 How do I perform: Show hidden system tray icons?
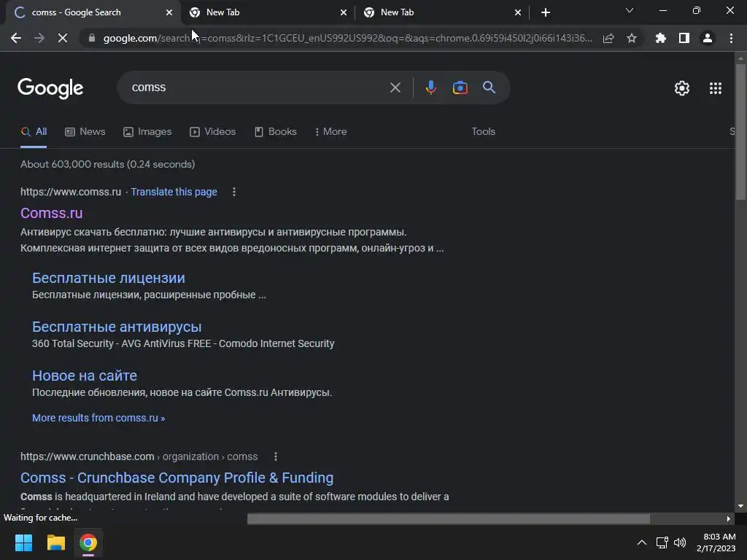[642, 542]
